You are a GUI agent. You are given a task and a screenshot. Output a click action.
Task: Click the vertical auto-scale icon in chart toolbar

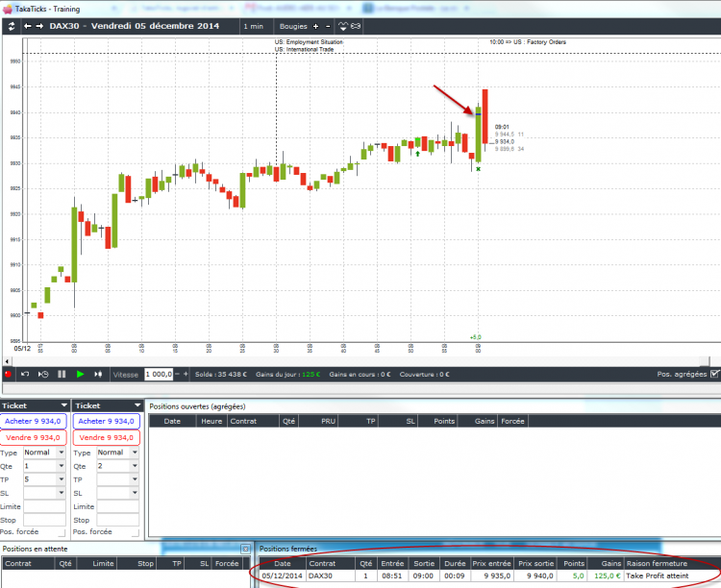[343, 27]
